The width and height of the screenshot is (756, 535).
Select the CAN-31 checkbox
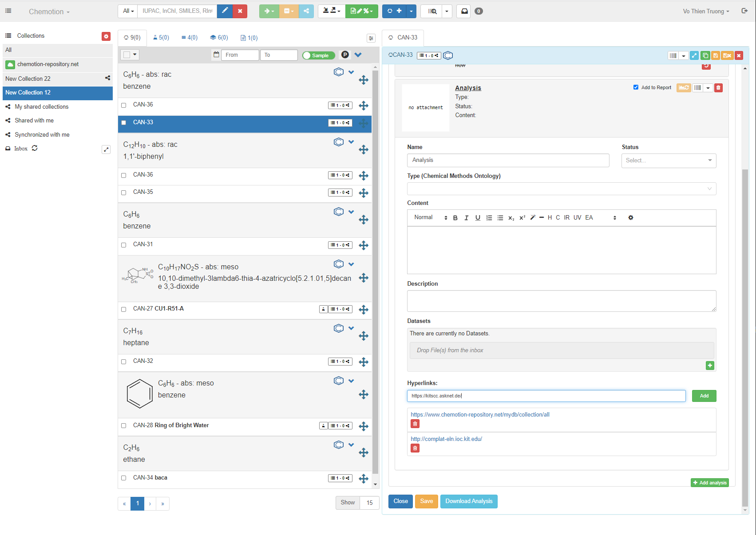(123, 245)
